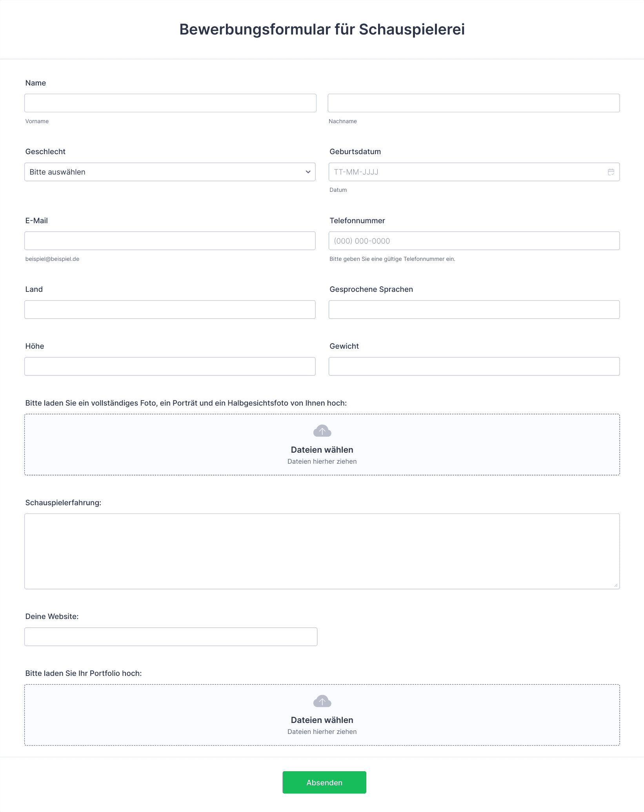The width and height of the screenshot is (644, 812).
Task: Focus the Gesprochene Sprachen field
Action: pos(474,310)
